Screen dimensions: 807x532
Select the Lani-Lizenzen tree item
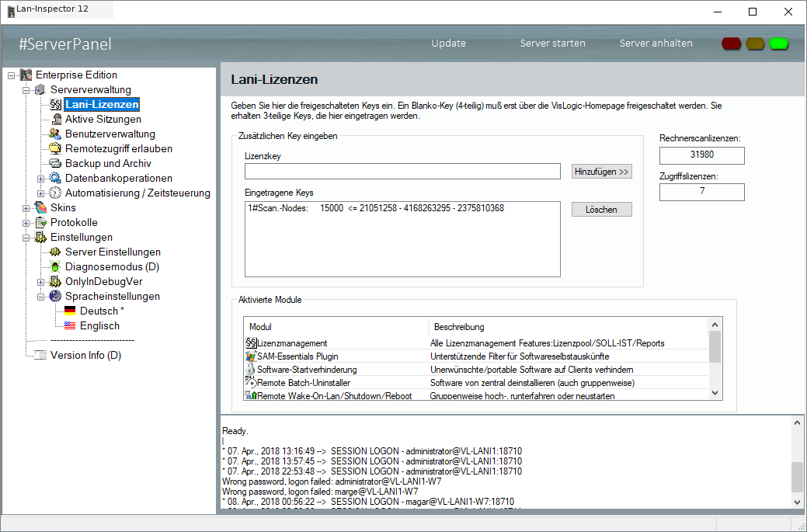(x=102, y=104)
